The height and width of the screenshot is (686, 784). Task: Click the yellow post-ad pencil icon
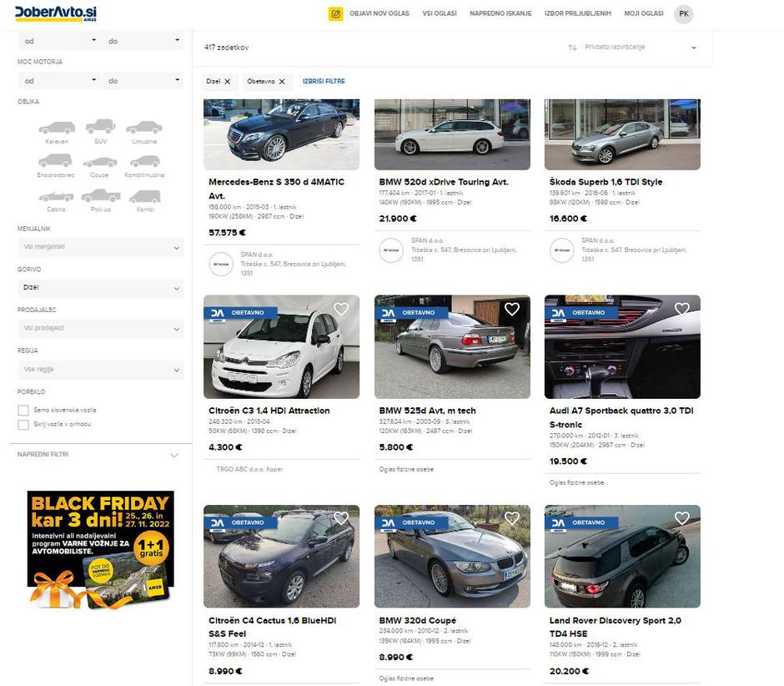coord(335,14)
